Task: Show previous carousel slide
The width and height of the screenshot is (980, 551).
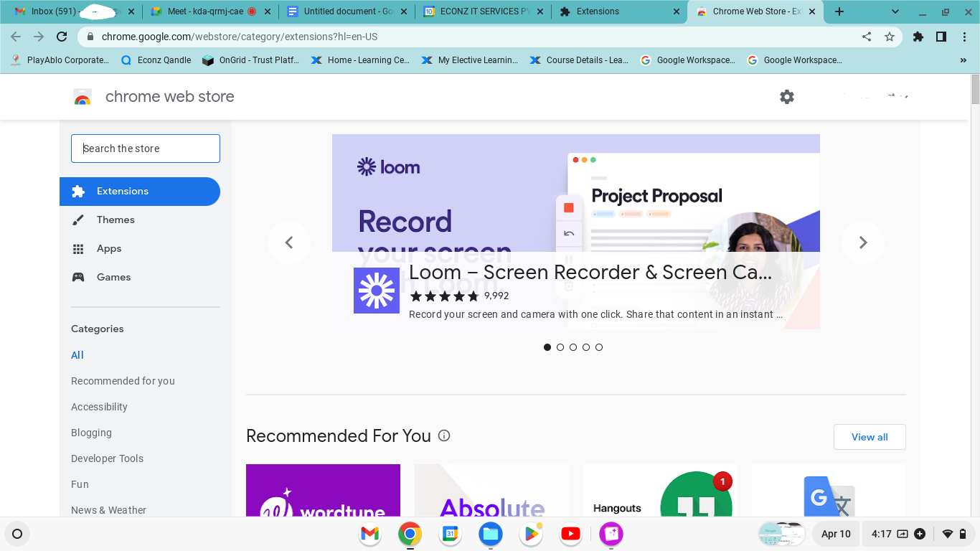Action: pos(289,242)
